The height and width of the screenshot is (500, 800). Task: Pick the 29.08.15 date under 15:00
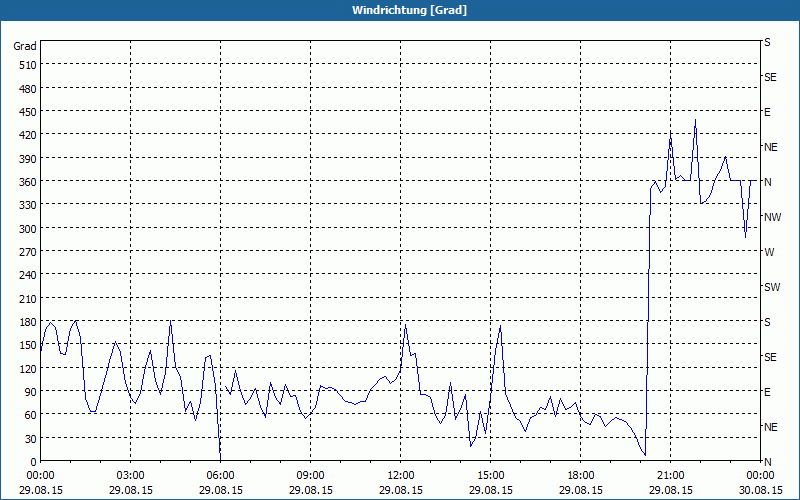click(x=490, y=490)
